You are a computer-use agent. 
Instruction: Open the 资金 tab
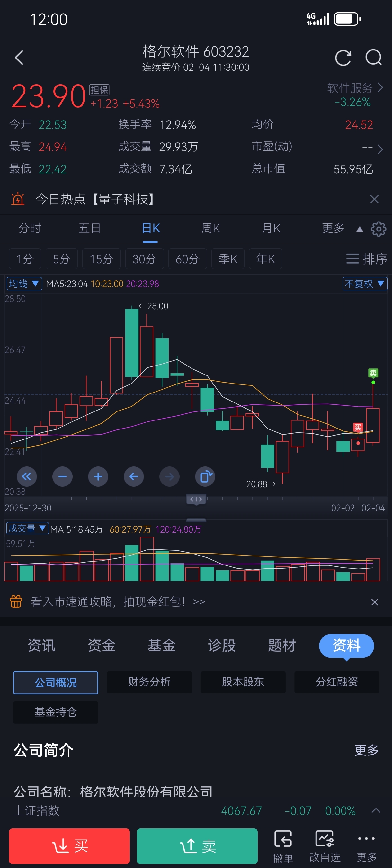[x=101, y=646]
